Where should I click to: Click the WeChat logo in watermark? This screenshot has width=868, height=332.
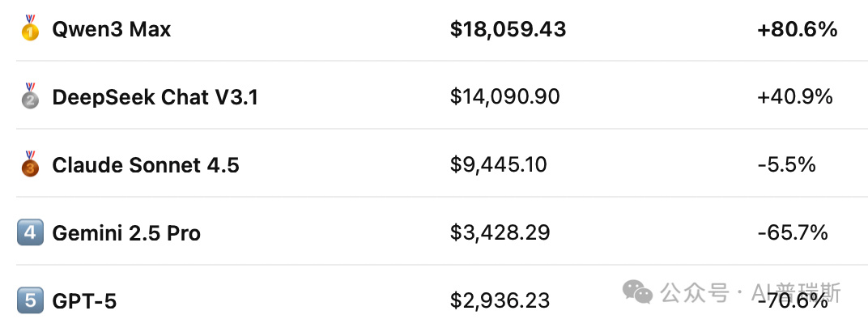point(638,292)
